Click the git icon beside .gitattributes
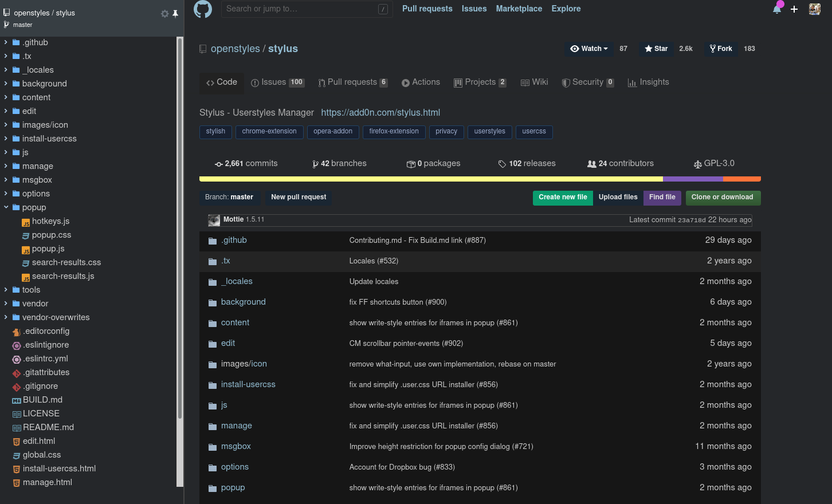This screenshot has height=504, width=832. [x=17, y=373]
